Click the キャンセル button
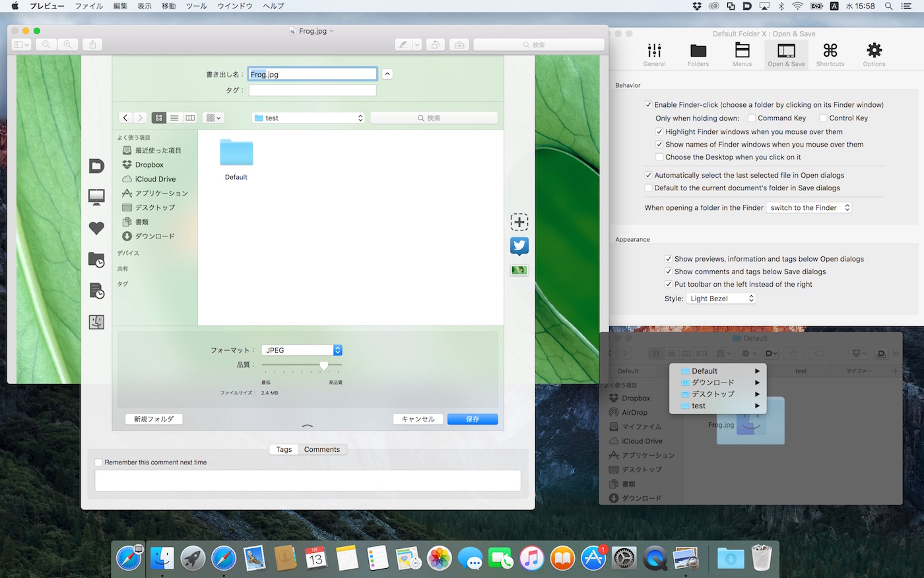Viewport: 924px width, 578px height. point(418,419)
